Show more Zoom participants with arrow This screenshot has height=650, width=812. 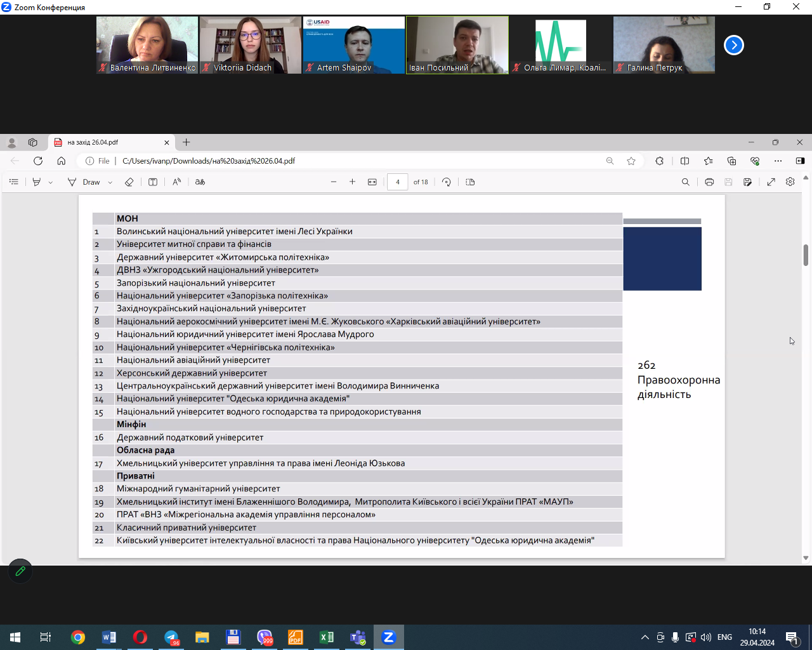tap(734, 45)
